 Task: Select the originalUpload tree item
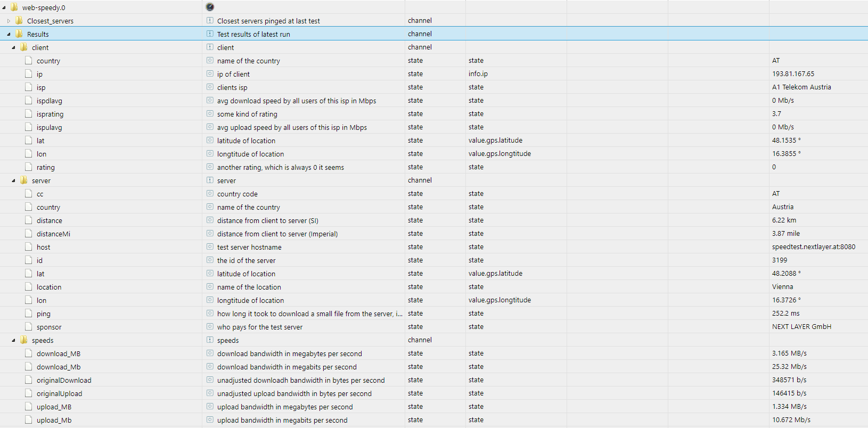point(59,393)
